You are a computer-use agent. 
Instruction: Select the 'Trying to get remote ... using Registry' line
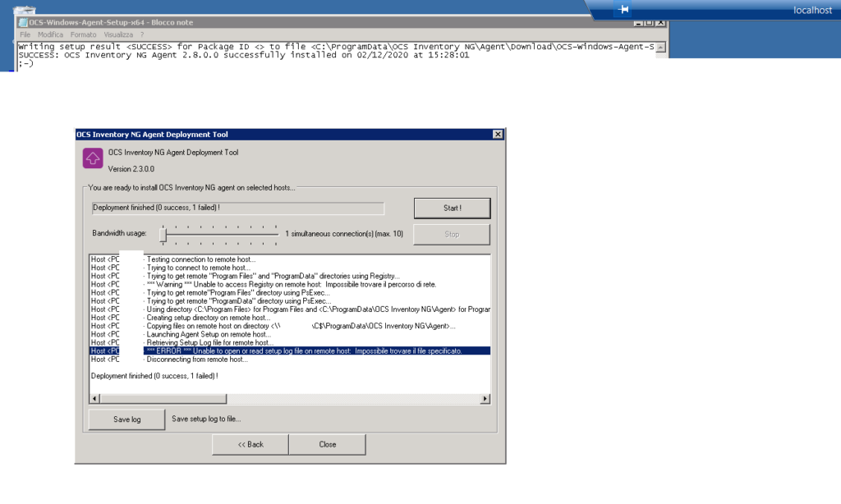click(x=290, y=276)
